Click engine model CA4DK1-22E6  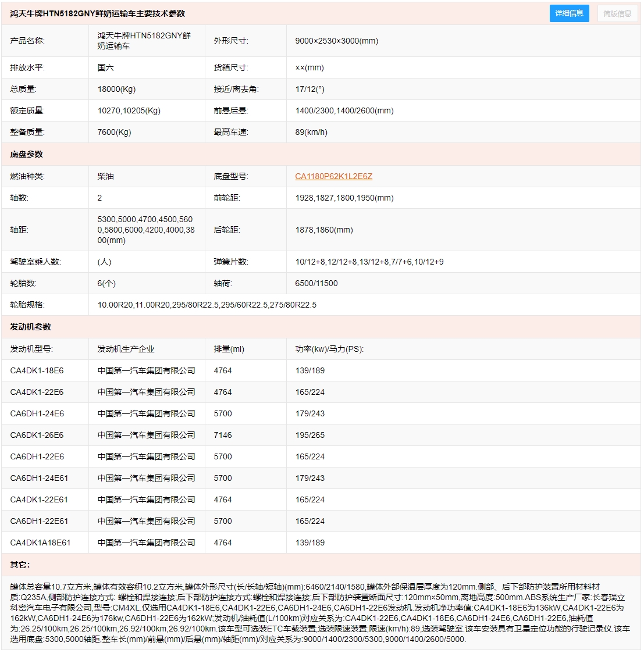pyautogui.click(x=37, y=392)
